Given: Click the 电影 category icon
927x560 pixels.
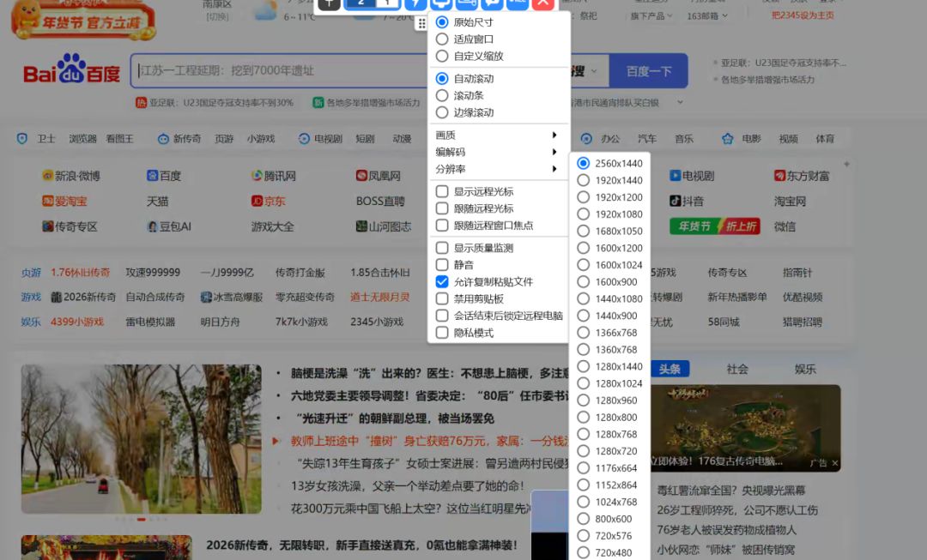Looking at the screenshot, I should [x=727, y=139].
